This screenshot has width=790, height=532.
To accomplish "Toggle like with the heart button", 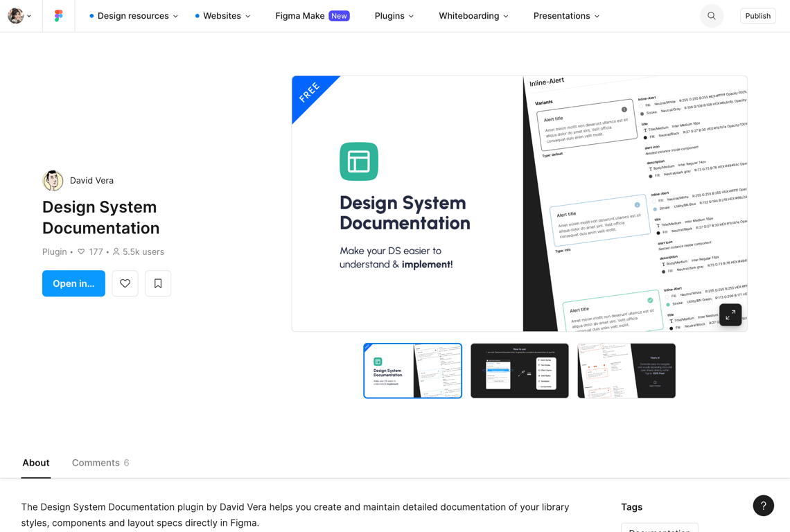I will click(125, 283).
